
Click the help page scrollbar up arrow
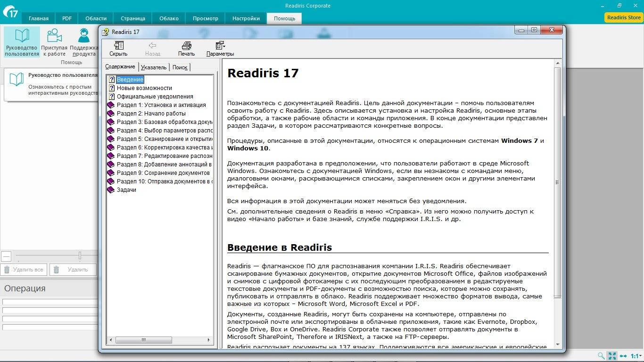(x=557, y=63)
